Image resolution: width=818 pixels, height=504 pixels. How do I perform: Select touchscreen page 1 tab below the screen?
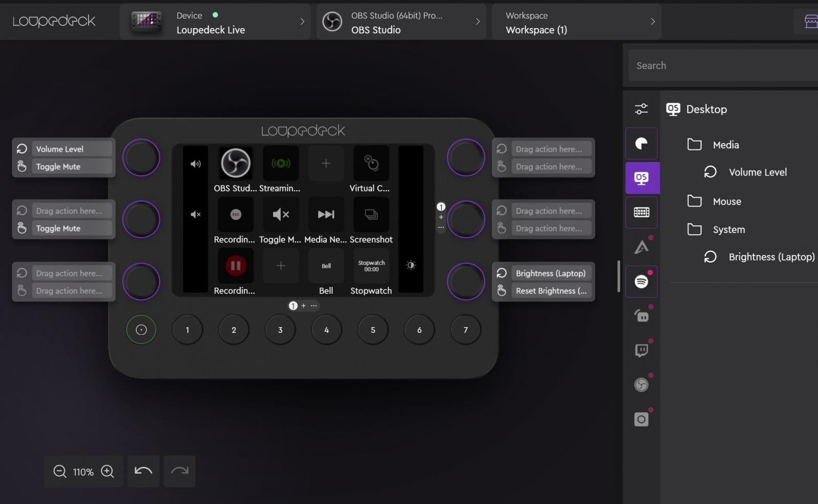click(293, 305)
